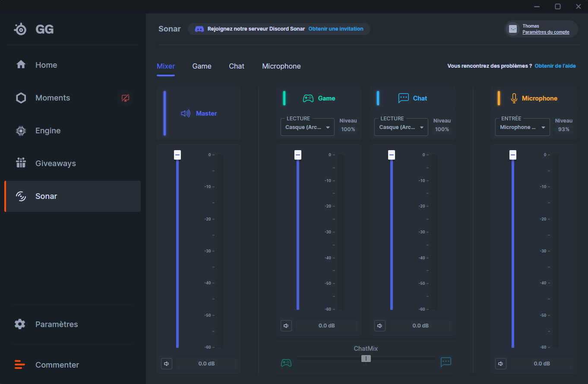Image resolution: width=588 pixels, height=384 pixels.
Task: Click the Chat bubble icon in channel header
Action: [x=403, y=98]
